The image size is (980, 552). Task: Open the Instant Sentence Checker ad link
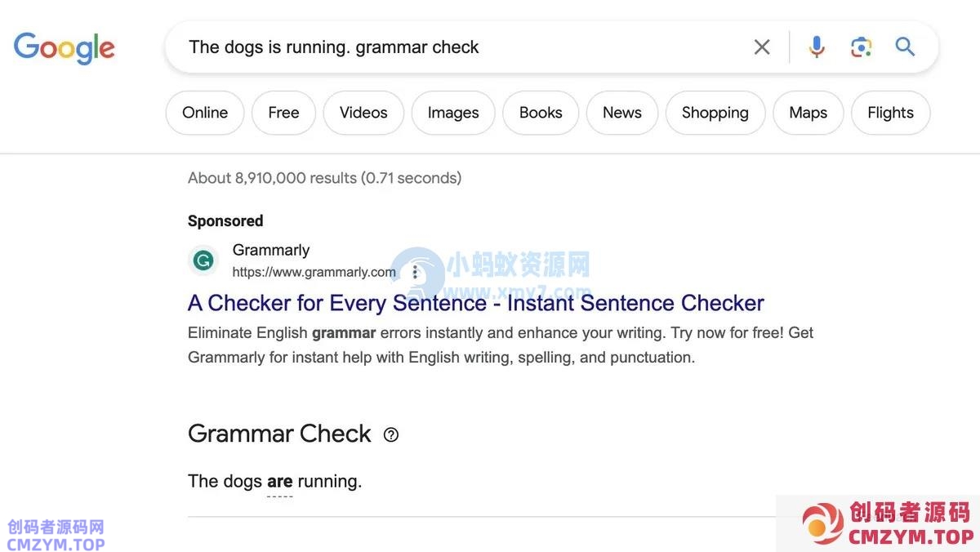tap(475, 303)
